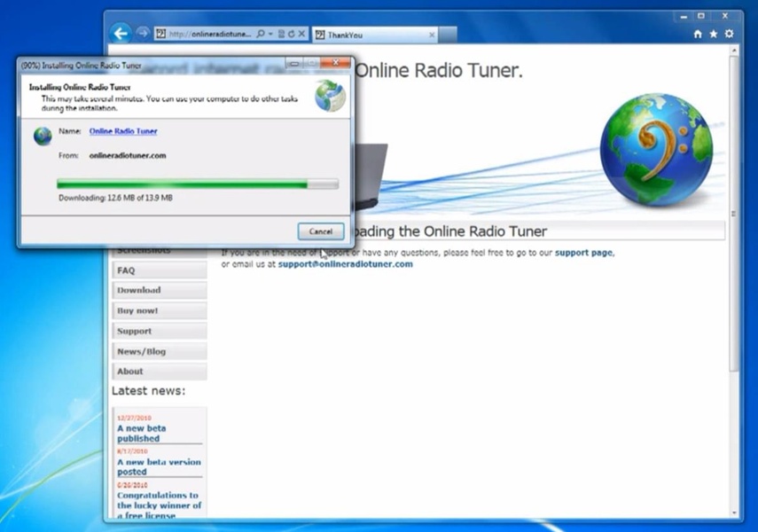
Task: Close the installer dialog with red X
Action: [335, 63]
